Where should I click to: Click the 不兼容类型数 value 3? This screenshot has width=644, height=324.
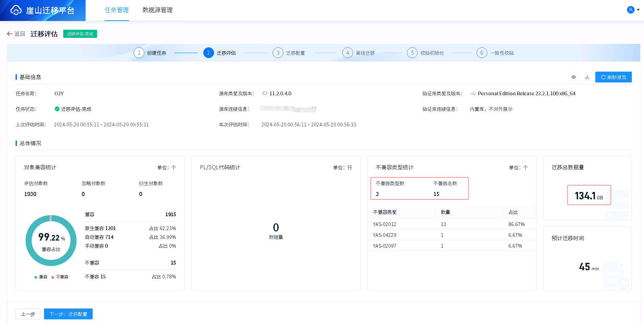pyautogui.click(x=377, y=194)
